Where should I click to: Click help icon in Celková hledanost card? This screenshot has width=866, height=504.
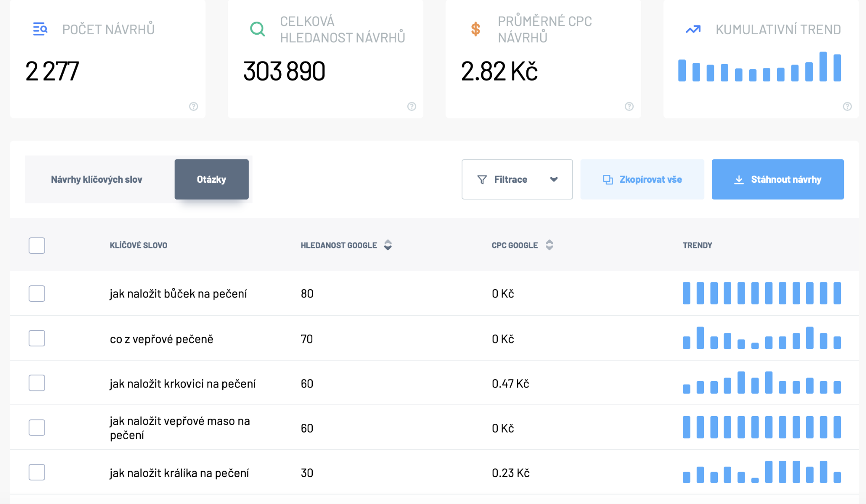pyautogui.click(x=412, y=107)
